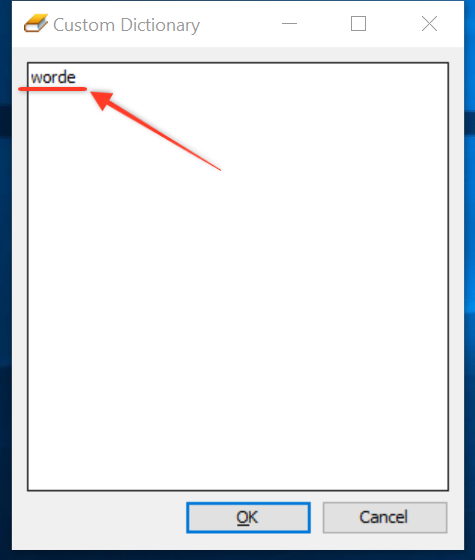Discard changes with the Cancel button
This screenshot has width=475, height=560.
pos(385,518)
